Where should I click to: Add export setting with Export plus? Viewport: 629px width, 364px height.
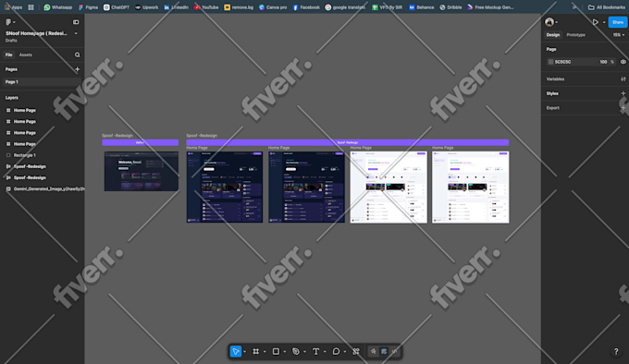tap(623, 108)
